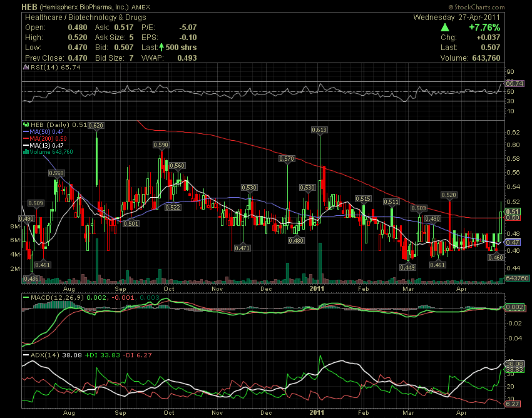This screenshot has height=418, width=532.
Task: Click the red 0.50 MA(200) axis tag
Action: (x=513, y=218)
